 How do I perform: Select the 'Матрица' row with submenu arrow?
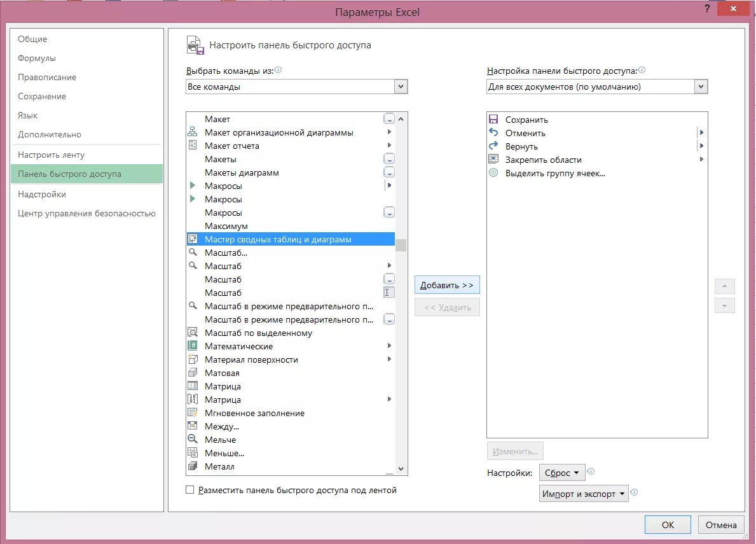291,400
